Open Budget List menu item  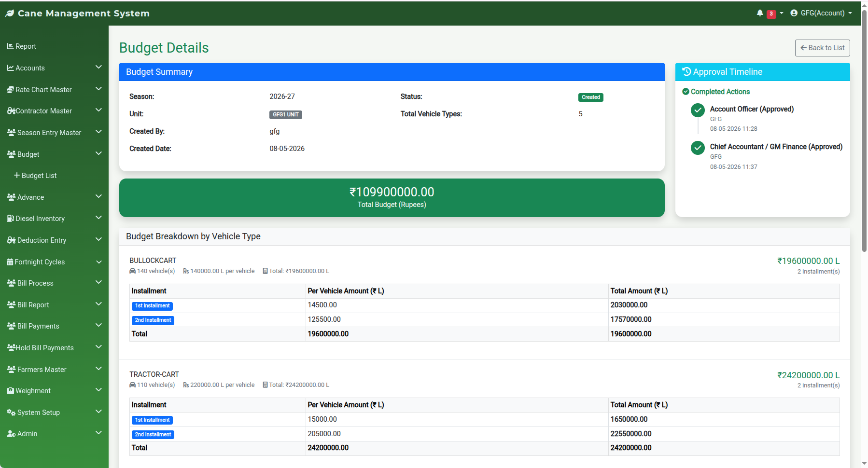[x=35, y=176]
